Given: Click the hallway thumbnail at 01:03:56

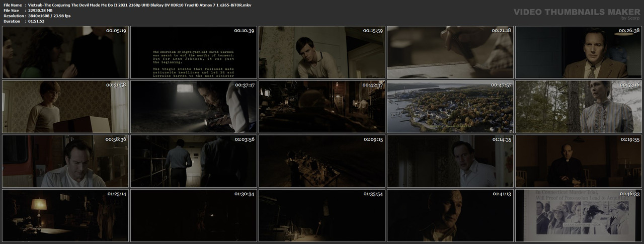Looking at the screenshot, I should 194,161.
